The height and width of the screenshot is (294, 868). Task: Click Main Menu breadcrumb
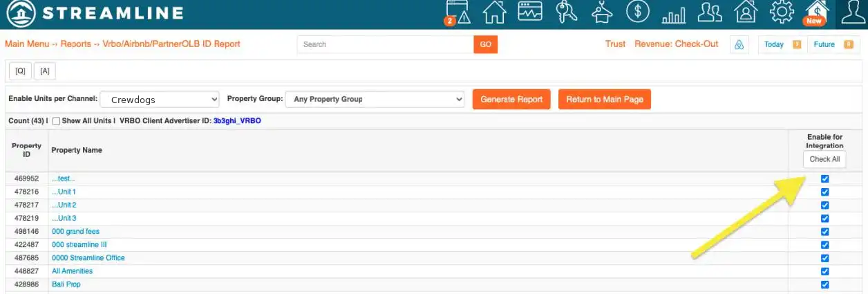(27, 44)
